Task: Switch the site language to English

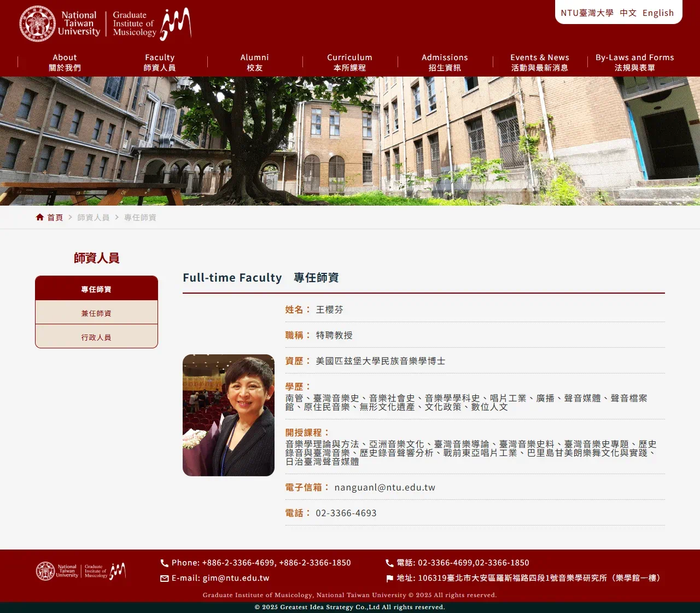Action: point(658,13)
